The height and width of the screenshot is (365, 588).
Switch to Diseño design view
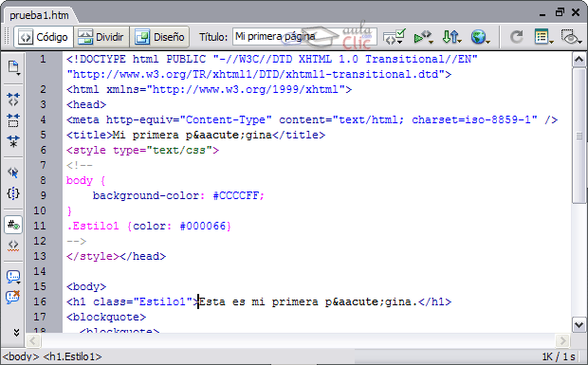(159, 37)
